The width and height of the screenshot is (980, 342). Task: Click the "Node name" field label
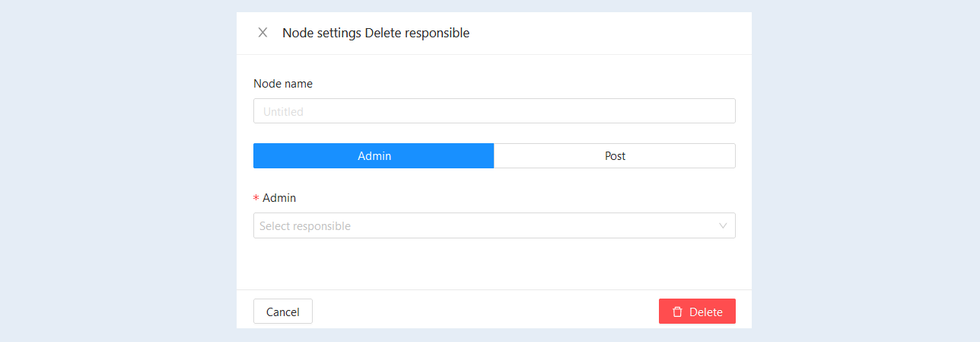283,84
